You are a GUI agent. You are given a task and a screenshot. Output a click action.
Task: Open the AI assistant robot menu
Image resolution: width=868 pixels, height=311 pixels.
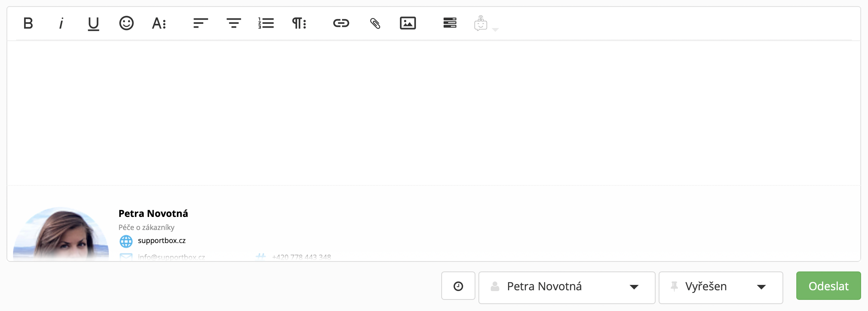[x=484, y=24]
